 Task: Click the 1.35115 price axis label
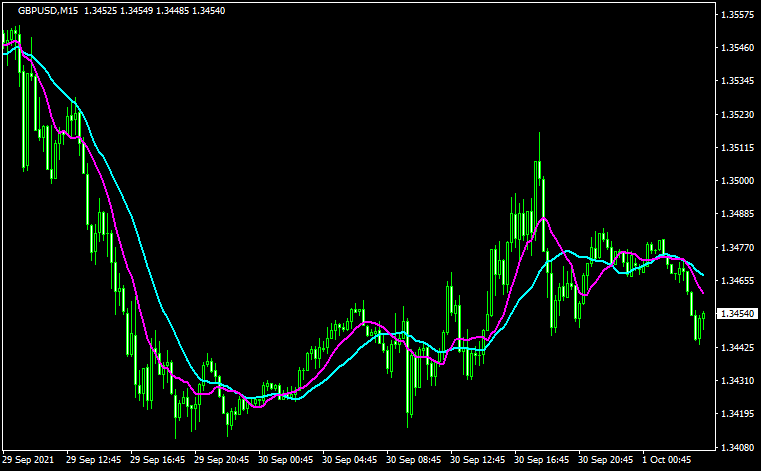click(738, 148)
